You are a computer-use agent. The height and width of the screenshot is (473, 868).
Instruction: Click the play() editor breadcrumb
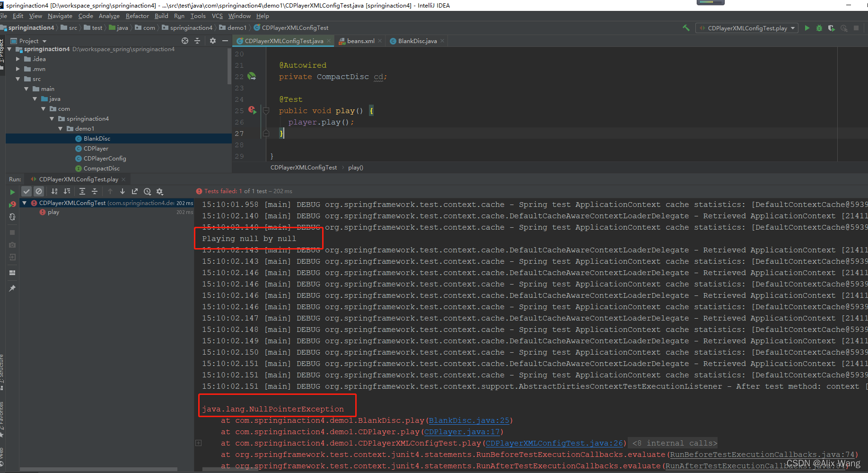point(356,168)
